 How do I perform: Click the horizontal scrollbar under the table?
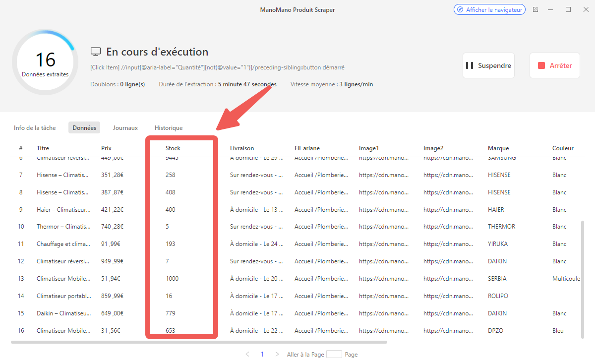tap(199, 342)
